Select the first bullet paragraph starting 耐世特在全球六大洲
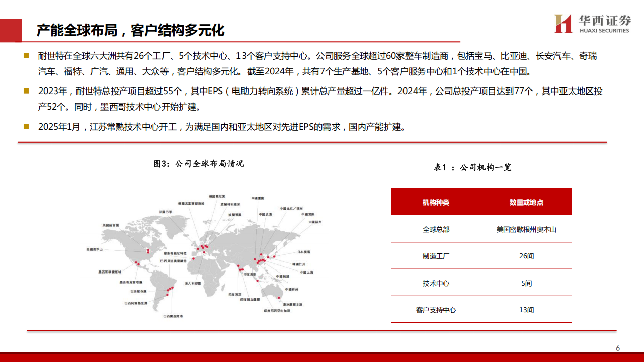Viewport: 644px width, 362px height. click(x=317, y=63)
